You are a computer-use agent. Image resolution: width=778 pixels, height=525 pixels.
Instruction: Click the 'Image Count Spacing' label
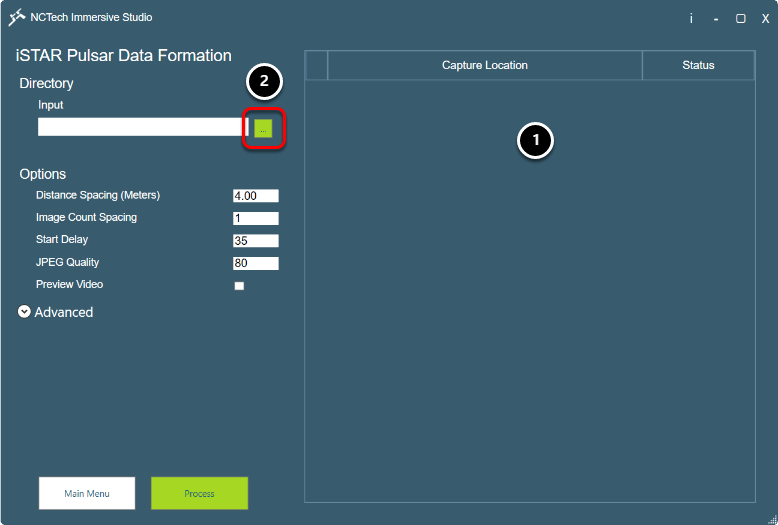click(86, 217)
